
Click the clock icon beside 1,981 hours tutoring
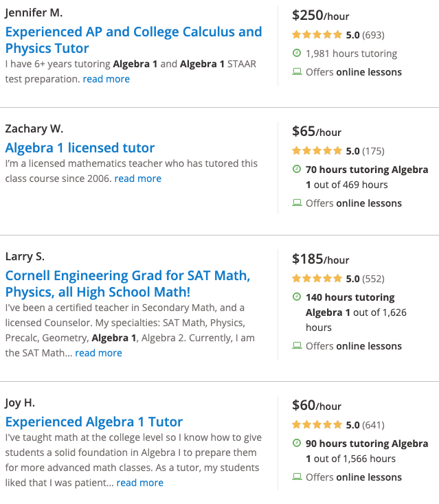tap(297, 53)
